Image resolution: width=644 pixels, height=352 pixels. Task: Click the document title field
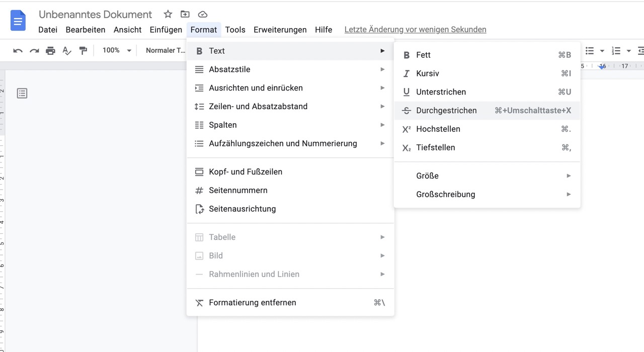click(95, 14)
